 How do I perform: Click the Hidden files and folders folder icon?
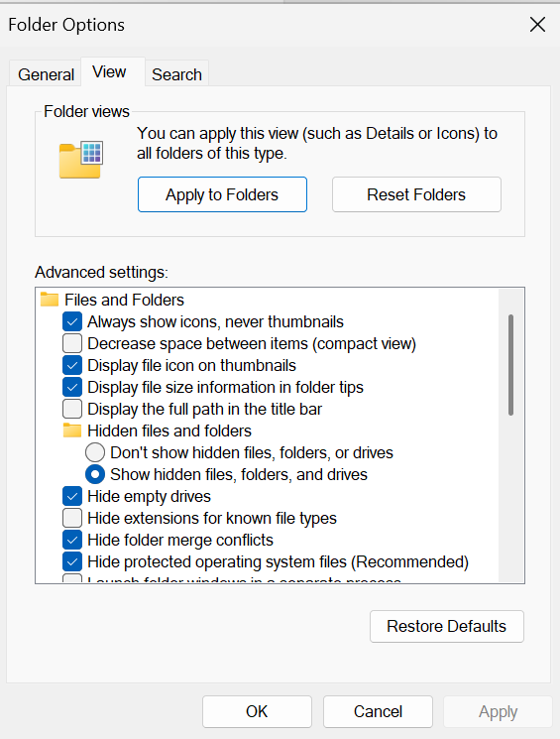[72, 431]
